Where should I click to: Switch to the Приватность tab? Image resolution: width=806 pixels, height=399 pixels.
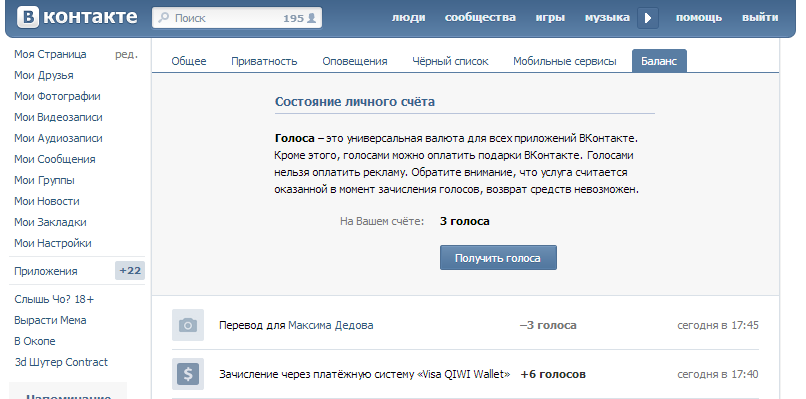point(264,61)
